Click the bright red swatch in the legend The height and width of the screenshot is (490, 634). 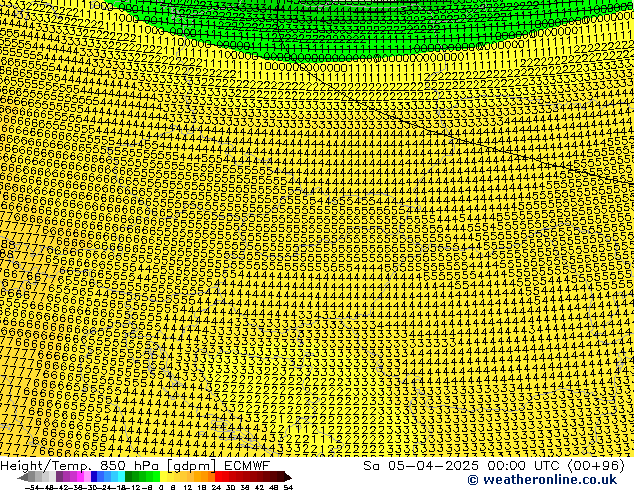click(x=218, y=477)
